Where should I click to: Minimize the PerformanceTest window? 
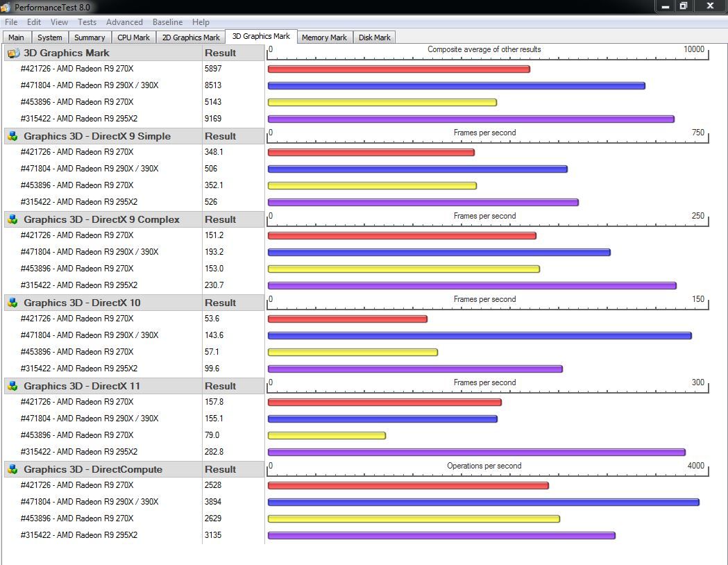pyautogui.click(x=665, y=6)
